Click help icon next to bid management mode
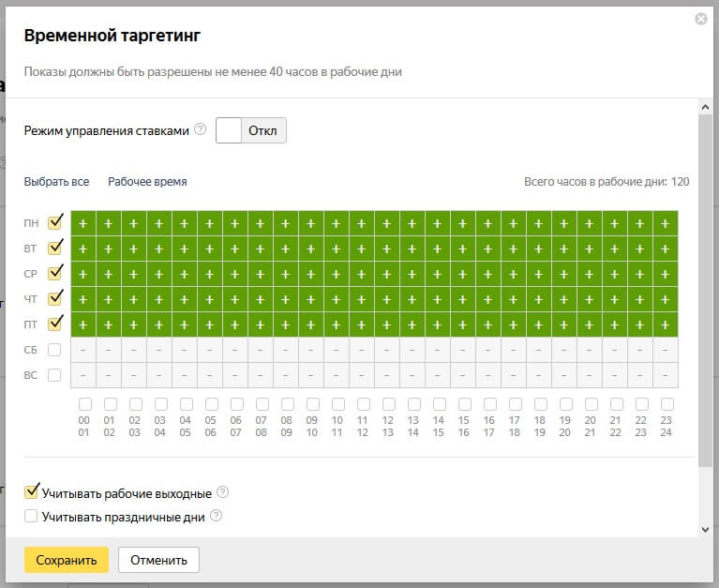 (200, 130)
